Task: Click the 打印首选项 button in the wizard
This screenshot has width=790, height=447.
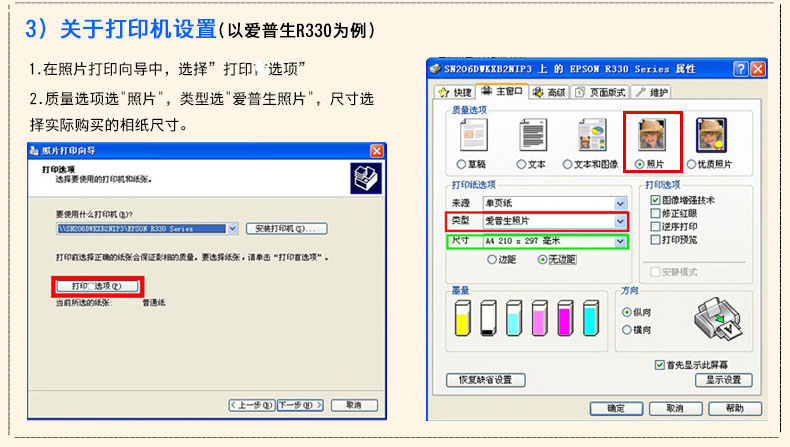Action: [x=97, y=286]
